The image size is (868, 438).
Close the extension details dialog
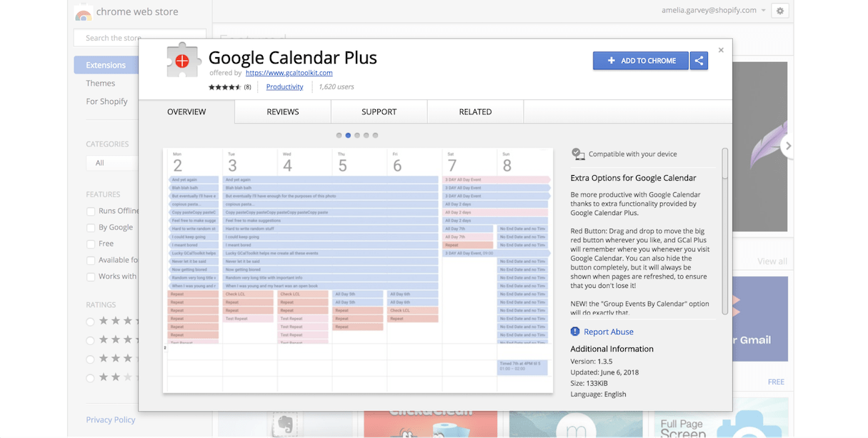(x=721, y=50)
